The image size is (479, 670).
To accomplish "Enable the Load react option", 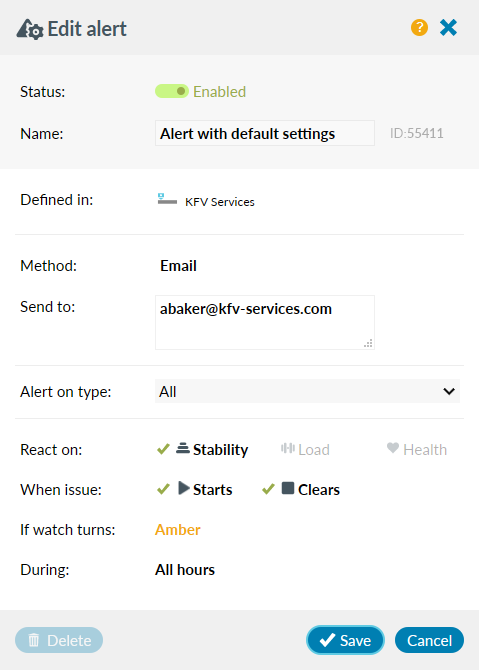I will point(305,450).
